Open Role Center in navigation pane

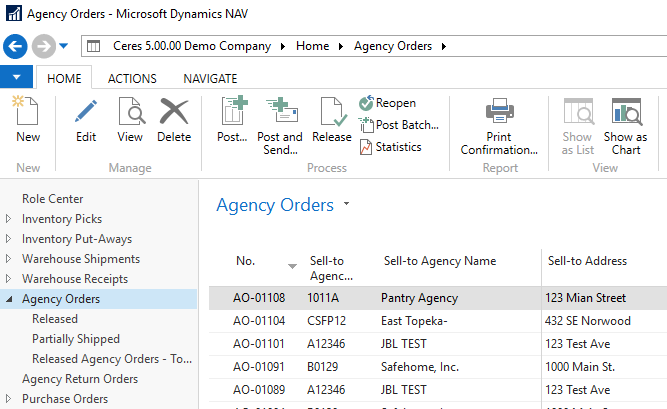click(x=53, y=199)
